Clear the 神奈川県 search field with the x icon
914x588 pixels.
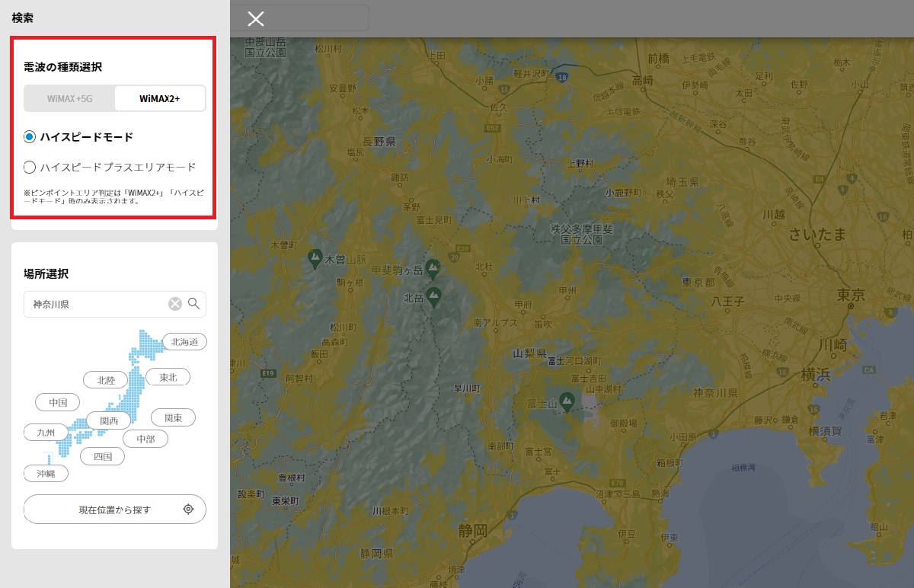pyautogui.click(x=175, y=304)
